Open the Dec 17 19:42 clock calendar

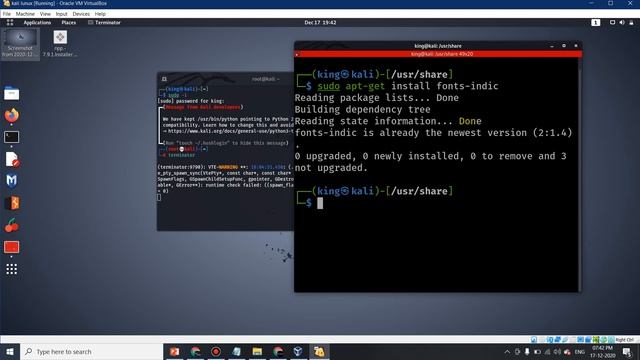[x=320, y=22]
